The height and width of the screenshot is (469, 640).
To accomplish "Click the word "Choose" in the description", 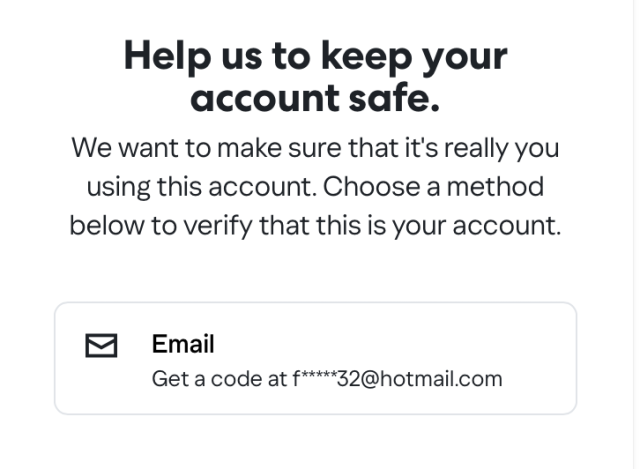I will (x=371, y=187).
